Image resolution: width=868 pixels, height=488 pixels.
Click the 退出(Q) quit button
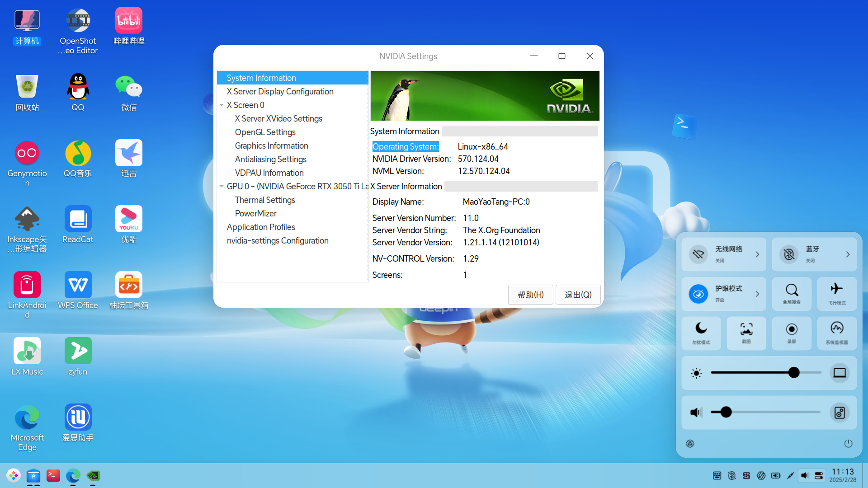[x=578, y=295]
